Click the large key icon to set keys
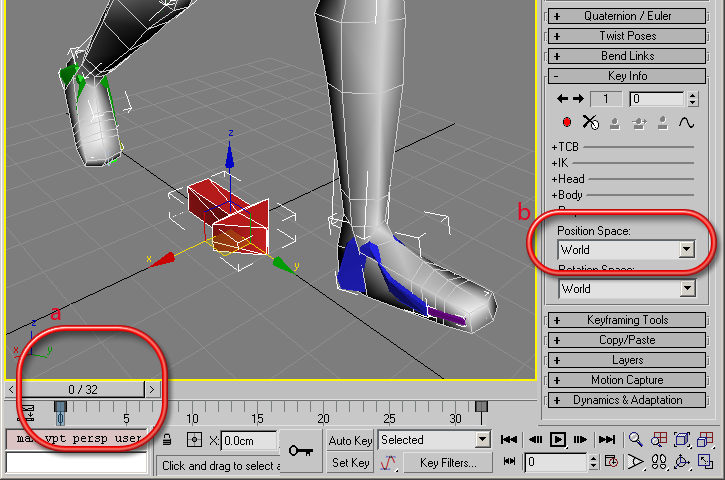 (301, 450)
